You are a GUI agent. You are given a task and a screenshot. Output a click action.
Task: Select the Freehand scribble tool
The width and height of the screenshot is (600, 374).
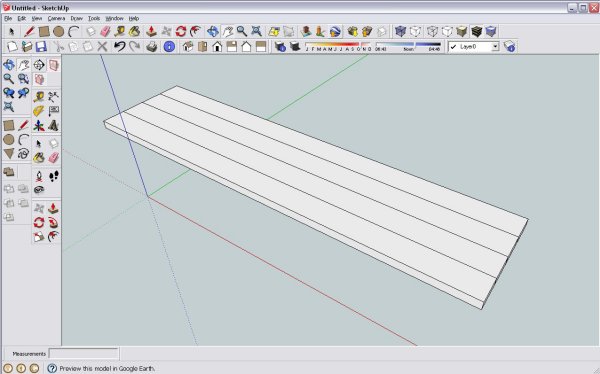[23, 154]
